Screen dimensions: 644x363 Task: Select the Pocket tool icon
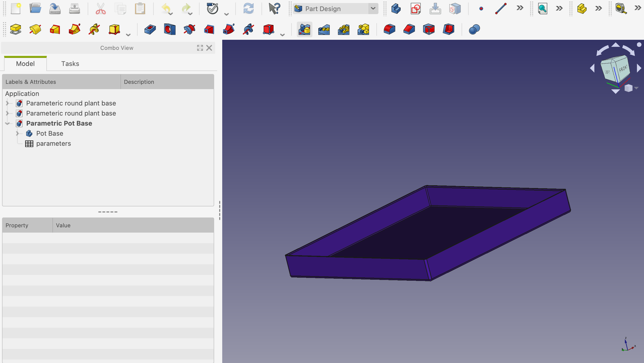(x=150, y=29)
